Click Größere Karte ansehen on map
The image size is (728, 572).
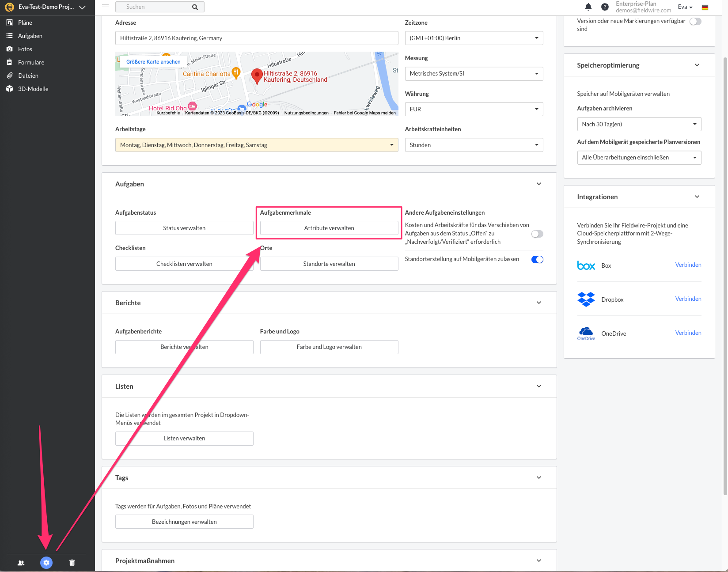(x=153, y=62)
